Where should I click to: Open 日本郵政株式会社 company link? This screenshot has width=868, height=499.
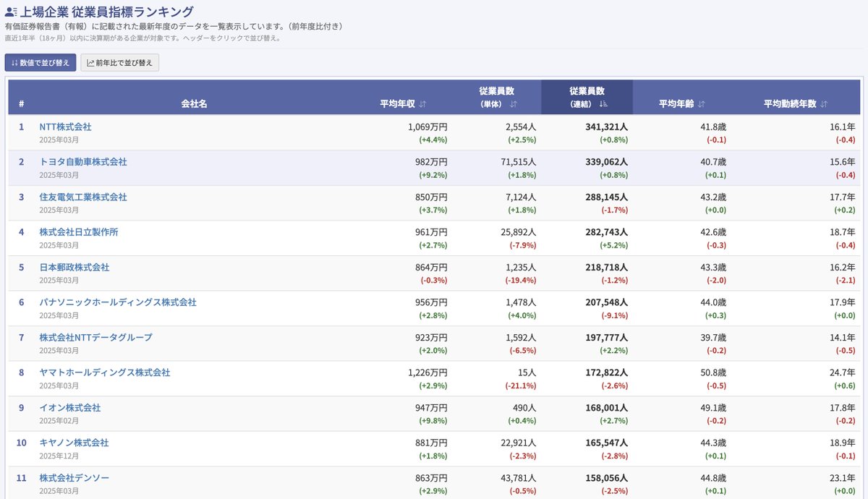coord(75,267)
